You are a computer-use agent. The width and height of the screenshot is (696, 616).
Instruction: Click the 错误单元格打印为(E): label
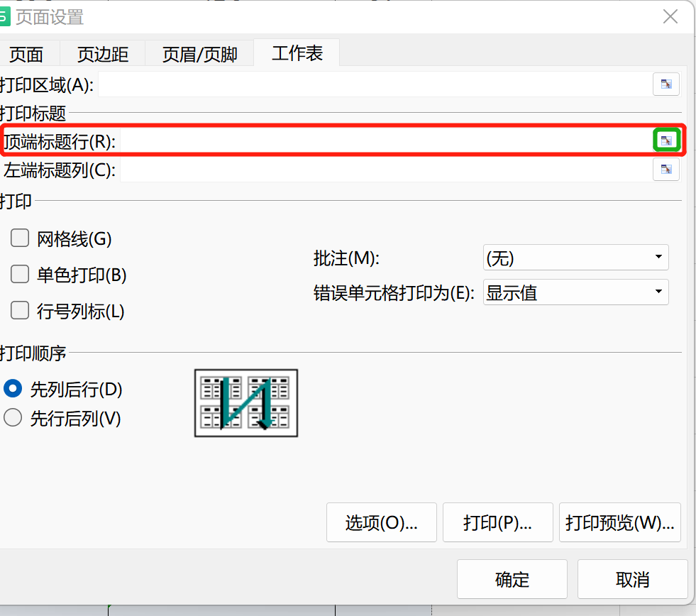tap(394, 292)
